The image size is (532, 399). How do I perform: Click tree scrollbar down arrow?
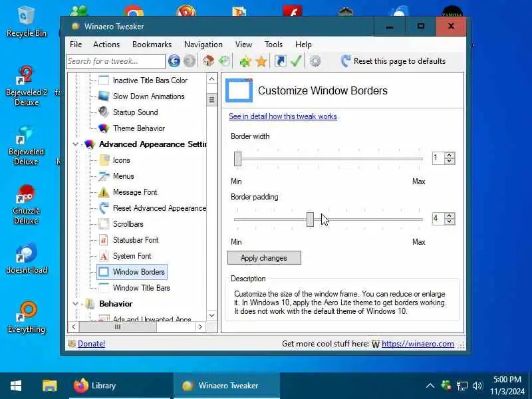point(211,315)
